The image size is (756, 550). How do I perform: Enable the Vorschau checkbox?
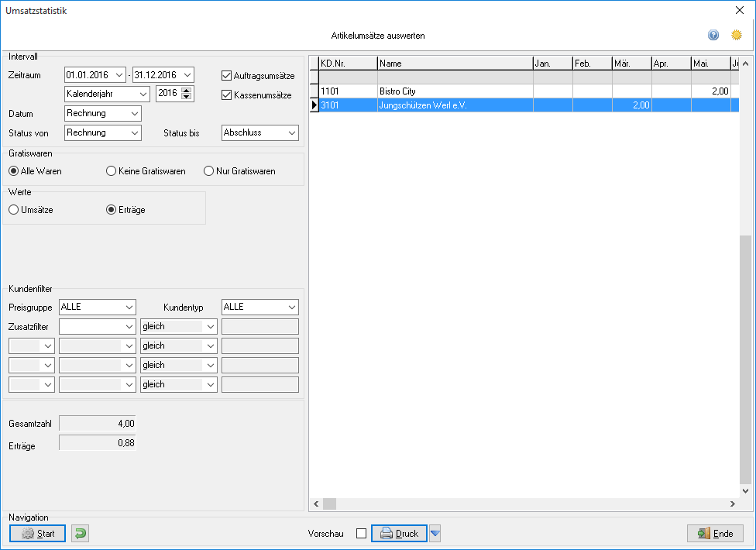361,534
